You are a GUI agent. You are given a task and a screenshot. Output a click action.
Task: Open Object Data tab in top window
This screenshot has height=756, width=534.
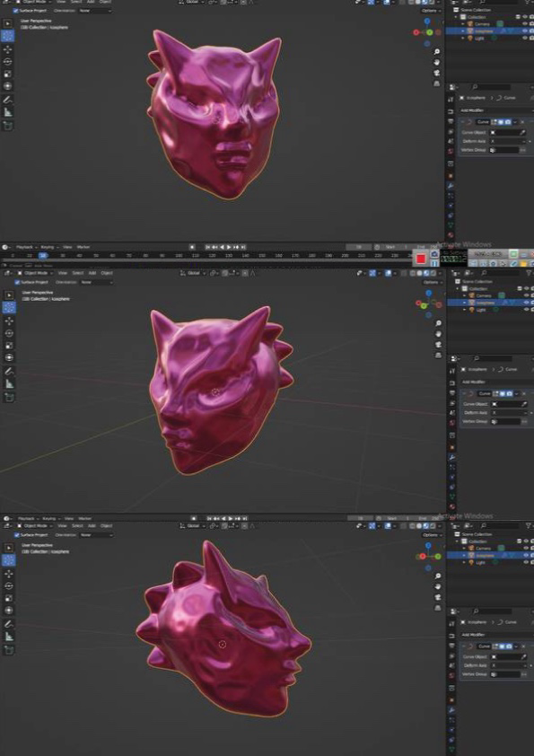click(x=451, y=224)
